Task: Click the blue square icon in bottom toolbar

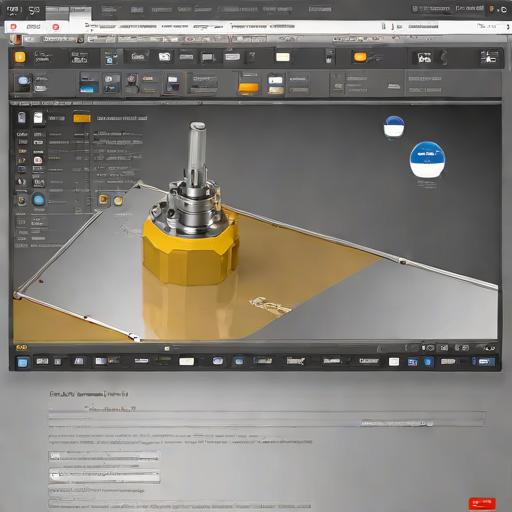Action: [22, 362]
